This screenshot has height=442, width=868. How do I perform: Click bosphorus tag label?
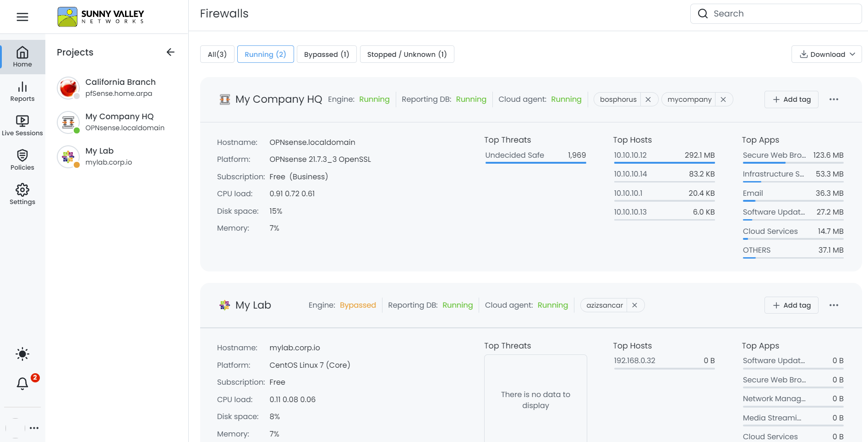tap(618, 99)
